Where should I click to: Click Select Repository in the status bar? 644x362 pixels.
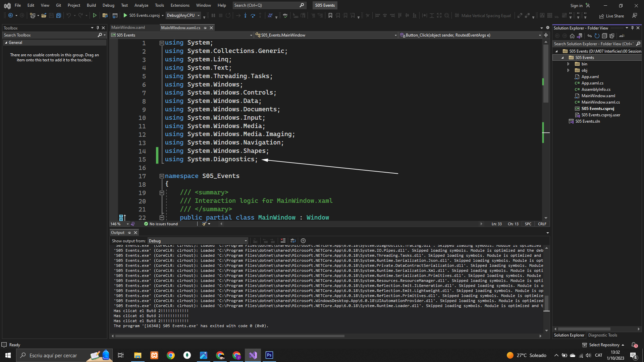click(604, 345)
